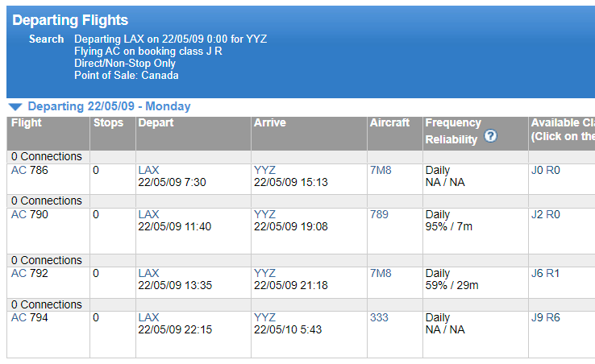Click the Depart column header
Viewport: 595px width, 364px height.
156,123
